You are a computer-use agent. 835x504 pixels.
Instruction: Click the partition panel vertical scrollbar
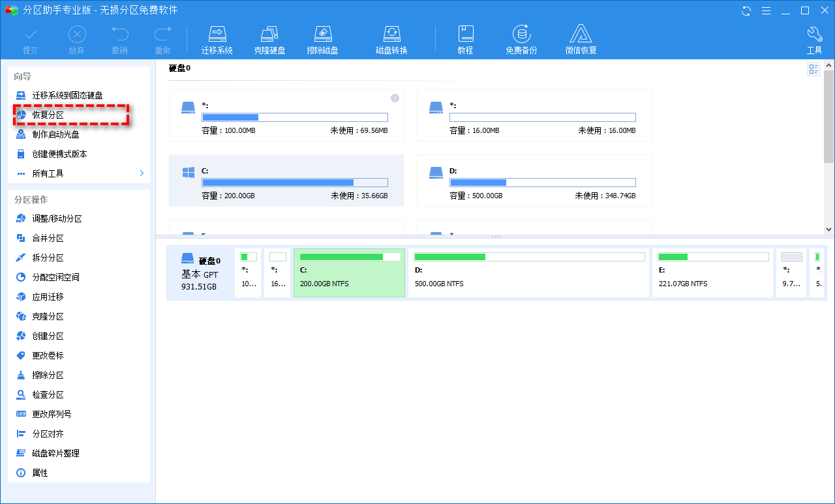click(829, 117)
